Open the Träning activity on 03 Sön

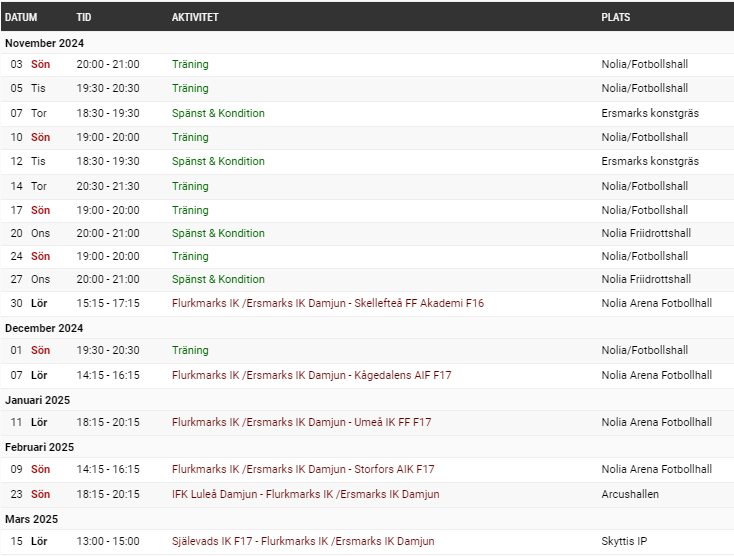(x=190, y=65)
